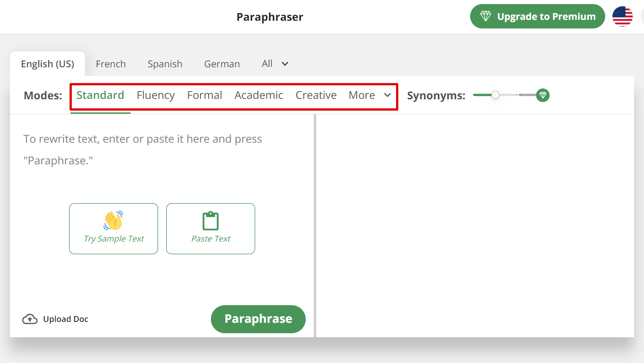644x363 pixels.
Task: Click the diamond icon in Upgrade button
Action: pyautogui.click(x=485, y=17)
